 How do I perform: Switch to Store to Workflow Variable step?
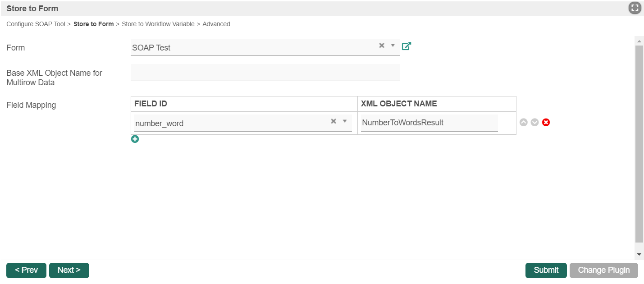pyautogui.click(x=158, y=24)
